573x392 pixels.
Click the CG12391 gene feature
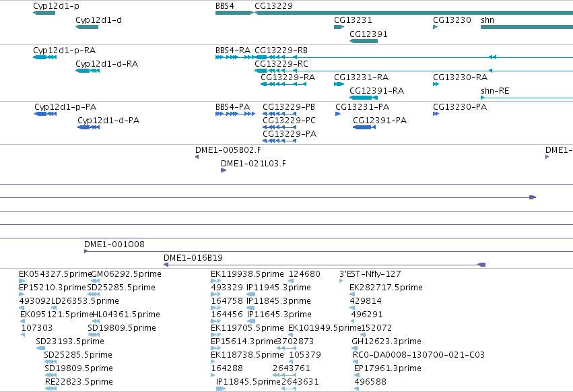tap(363, 41)
